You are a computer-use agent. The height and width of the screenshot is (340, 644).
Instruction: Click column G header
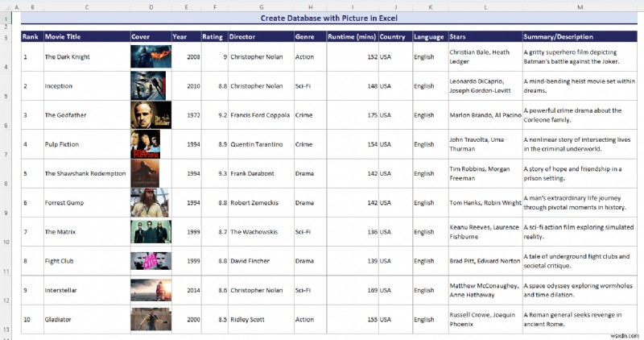pyautogui.click(x=261, y=7)
